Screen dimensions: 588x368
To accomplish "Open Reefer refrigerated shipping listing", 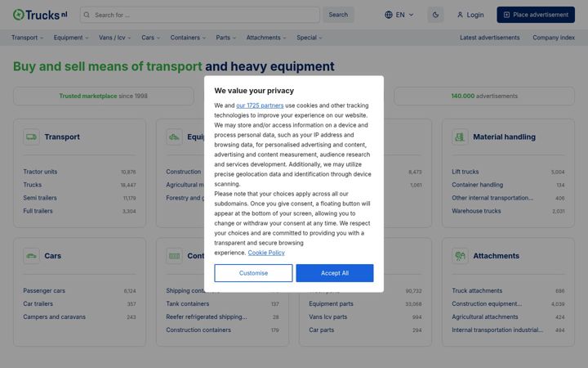I will pyautogui.click(x=207, y=317).
